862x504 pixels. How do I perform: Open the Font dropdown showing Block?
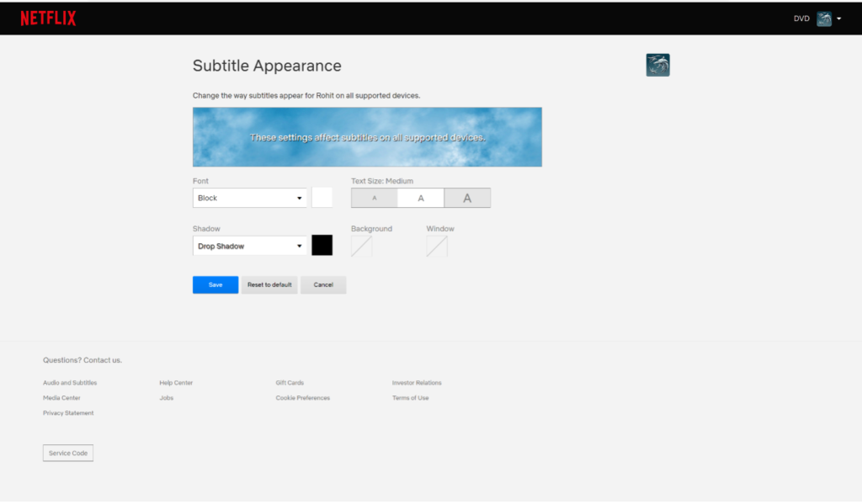point(249,198)
